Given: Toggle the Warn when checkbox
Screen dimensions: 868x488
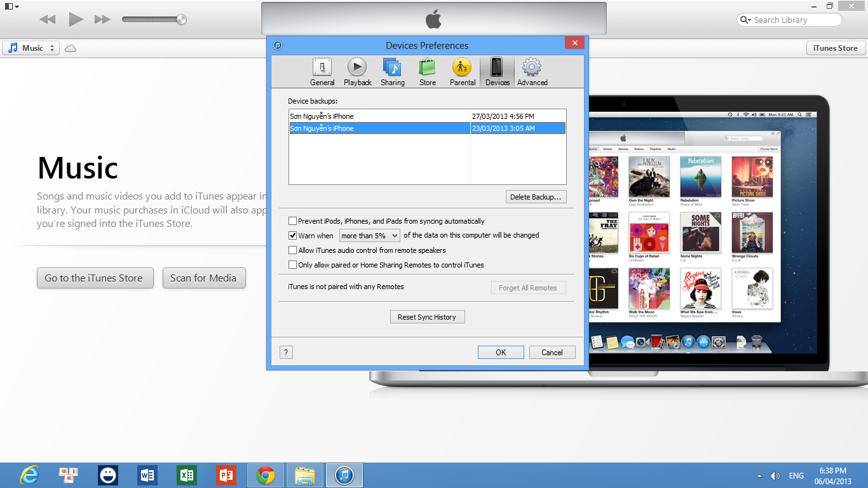Looking at the screenshot, I should pos(293,235).
